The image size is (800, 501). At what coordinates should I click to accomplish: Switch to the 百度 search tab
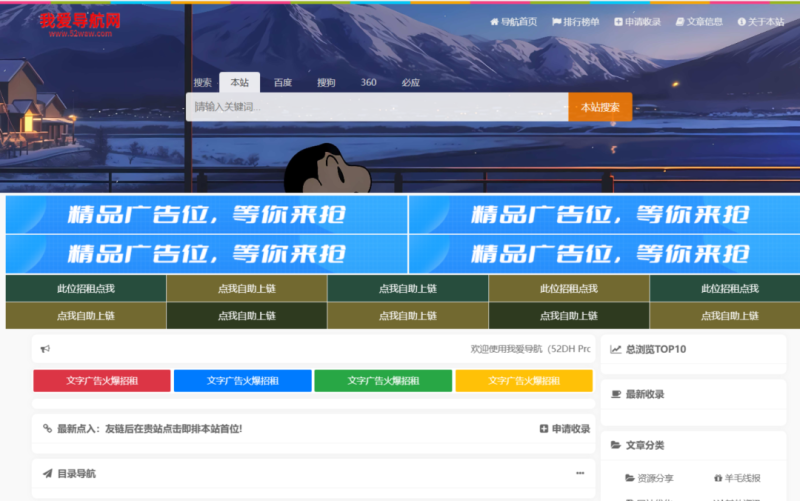point(283,82)
